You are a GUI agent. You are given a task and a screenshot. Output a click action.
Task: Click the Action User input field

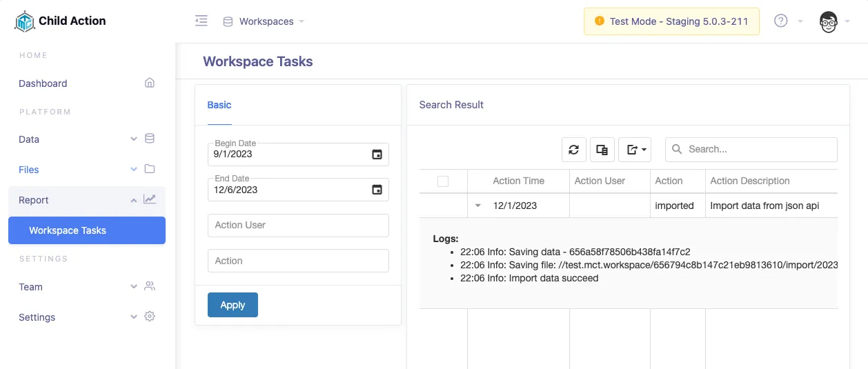click(298, 225)
